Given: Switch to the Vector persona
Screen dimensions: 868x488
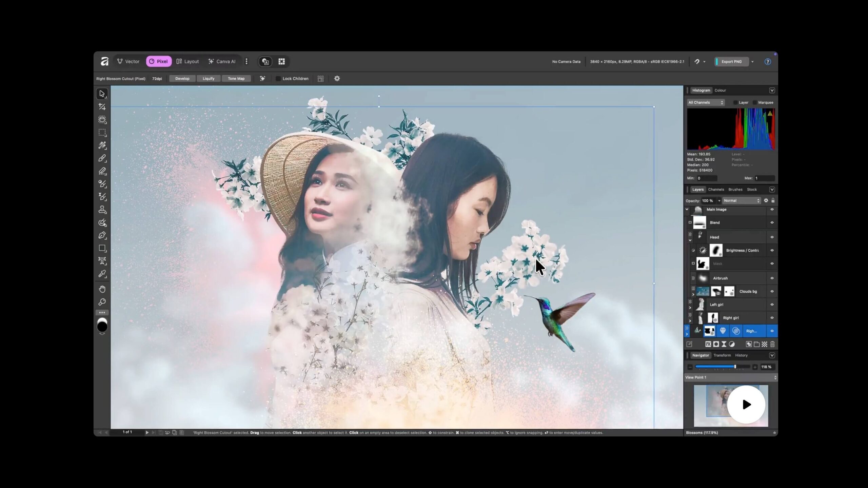Looking at the screenshot, I should click(x=129, y=61).
